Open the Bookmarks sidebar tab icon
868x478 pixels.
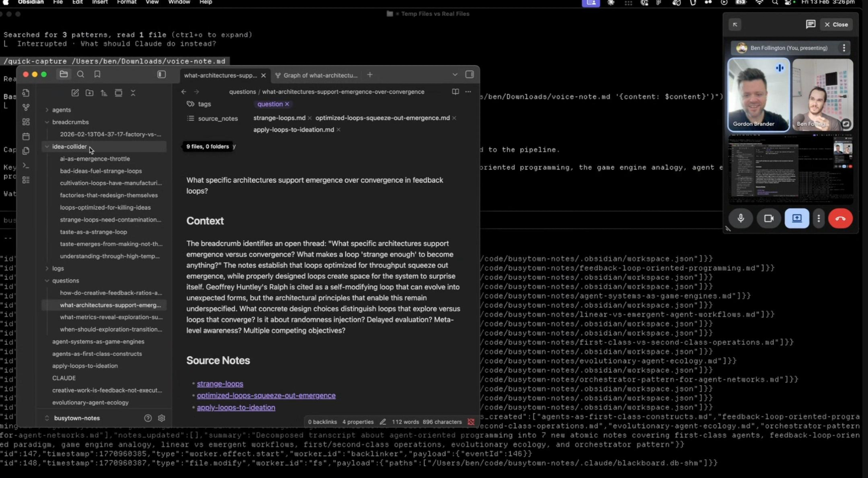pyautogui.click(x=97, y=74)
